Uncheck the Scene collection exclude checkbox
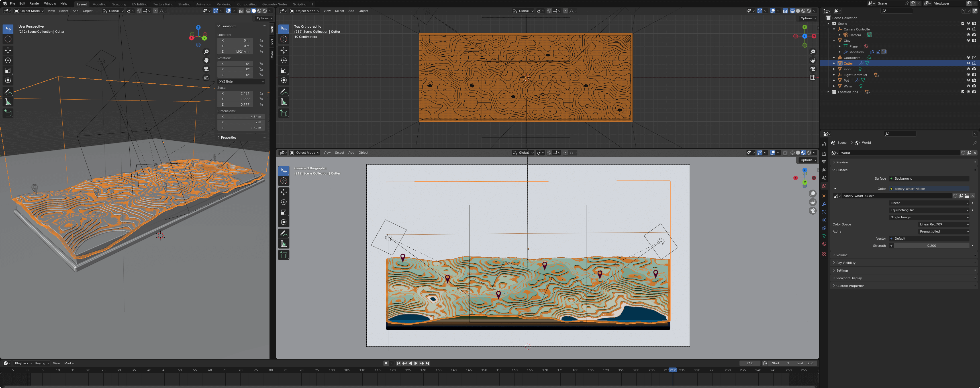The image size is (980, 388). click(963, 24)
